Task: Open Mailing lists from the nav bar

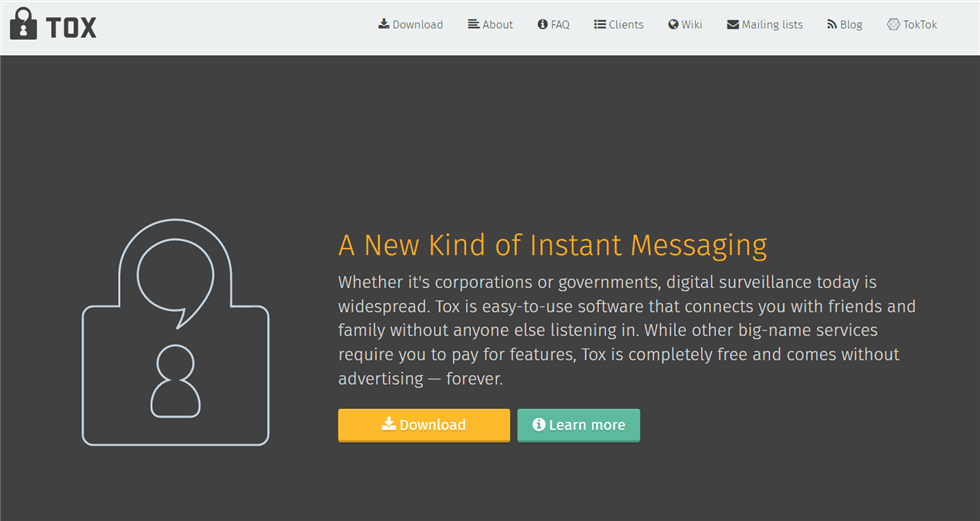Action: coord(764,24)
